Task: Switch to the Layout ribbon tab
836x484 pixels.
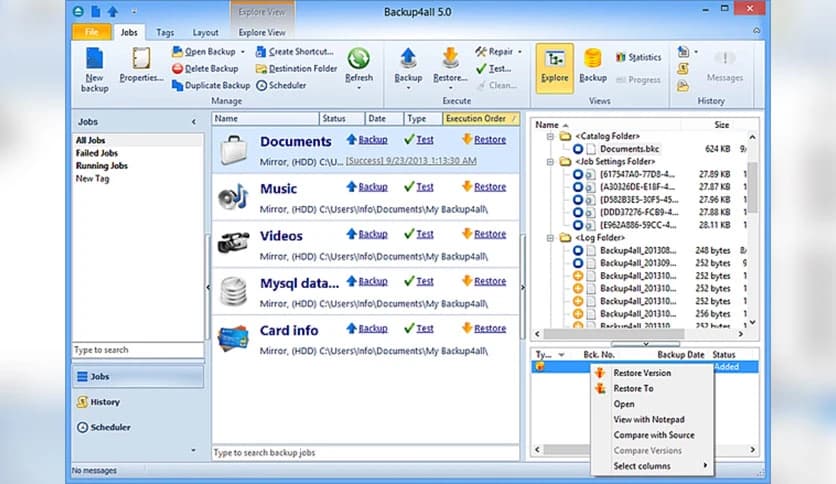Action: 205,33
